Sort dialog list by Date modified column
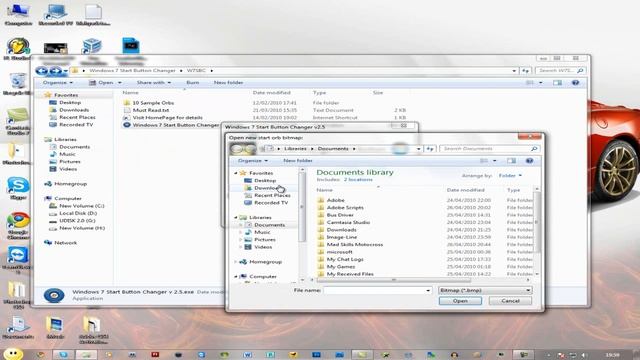Screen dimensions: 640x360 click(x=465, y=190)
